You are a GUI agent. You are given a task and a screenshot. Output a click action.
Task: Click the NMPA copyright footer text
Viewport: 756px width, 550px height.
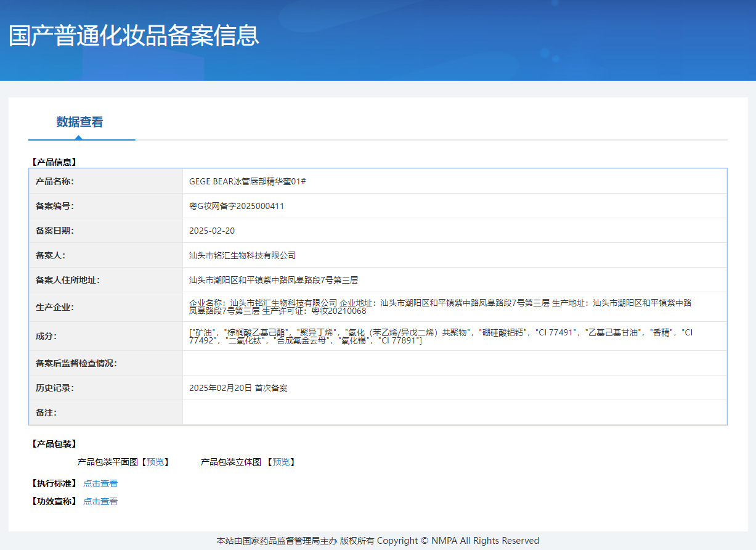click(378, 541)
